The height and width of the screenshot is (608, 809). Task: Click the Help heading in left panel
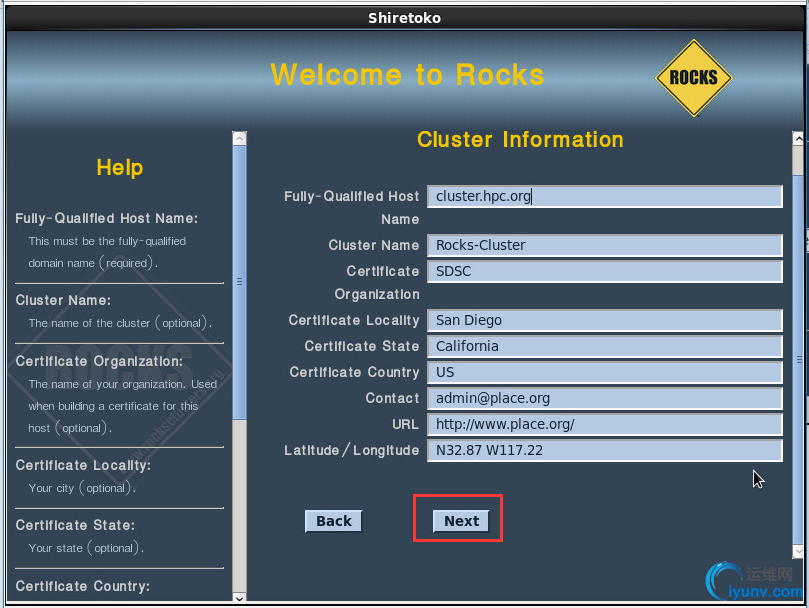click(x=120, y=168)
